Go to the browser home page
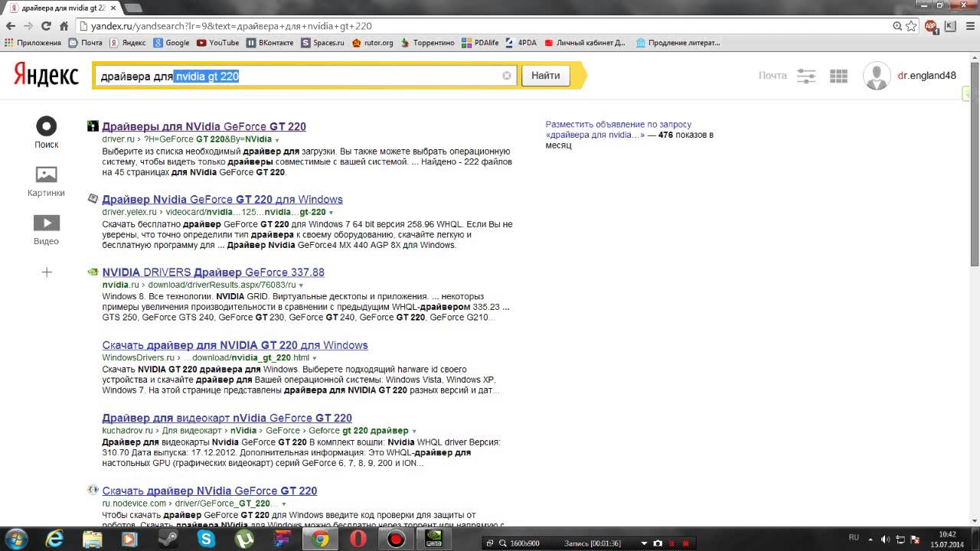980x551 pixels. click(x=64, y=26)
